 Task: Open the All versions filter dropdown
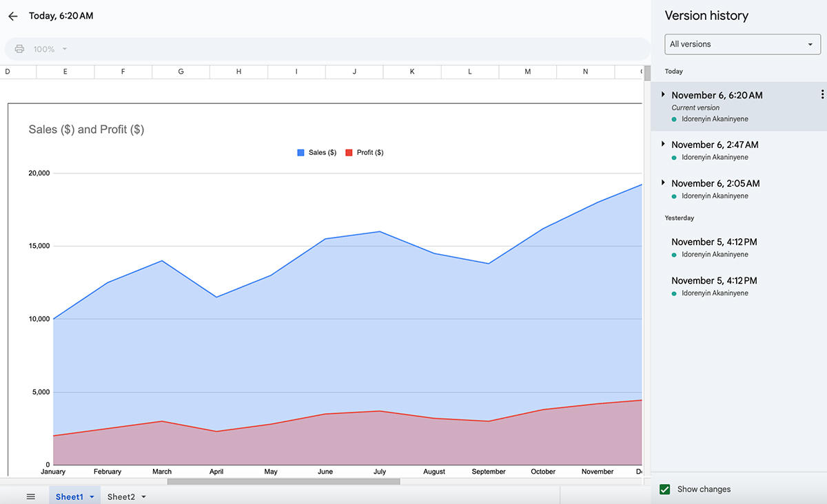coord(742,43)
